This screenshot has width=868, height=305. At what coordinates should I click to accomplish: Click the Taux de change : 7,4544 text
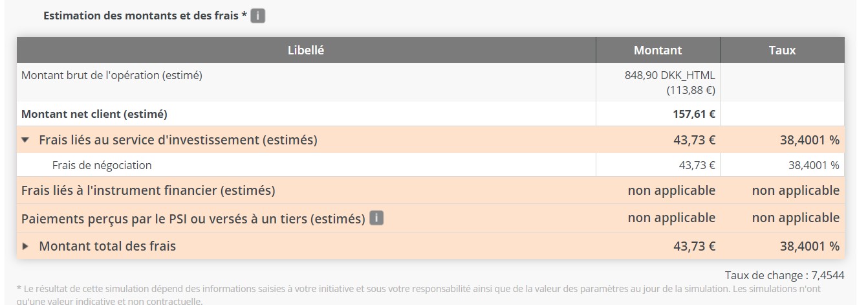(x=785, y=275)
